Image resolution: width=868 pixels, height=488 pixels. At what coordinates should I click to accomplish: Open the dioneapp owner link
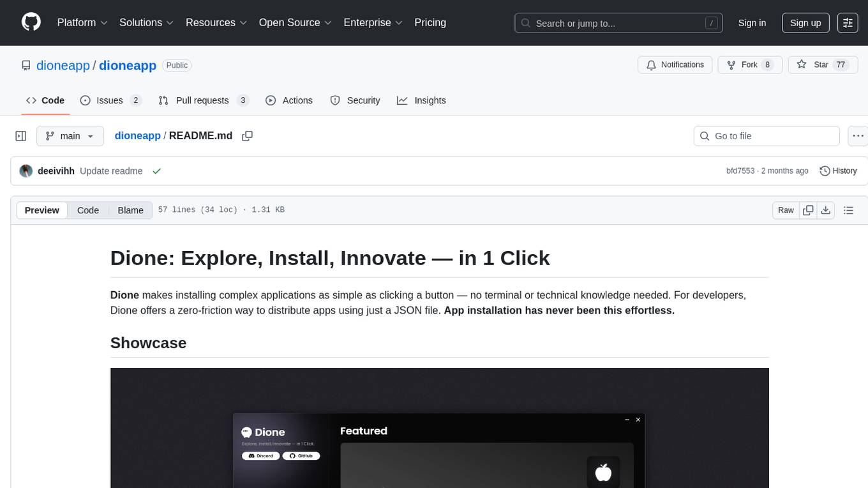pos(63,65)
